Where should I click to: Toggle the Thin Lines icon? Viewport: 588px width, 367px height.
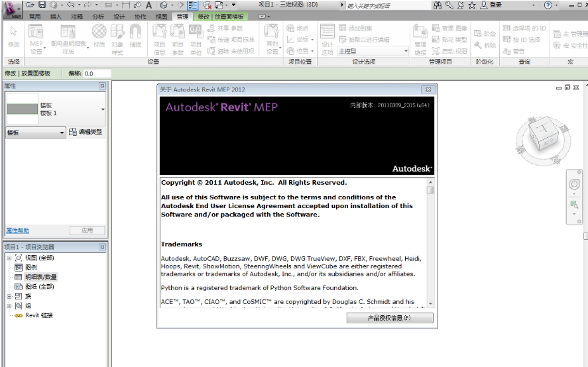tap(193, 5)
